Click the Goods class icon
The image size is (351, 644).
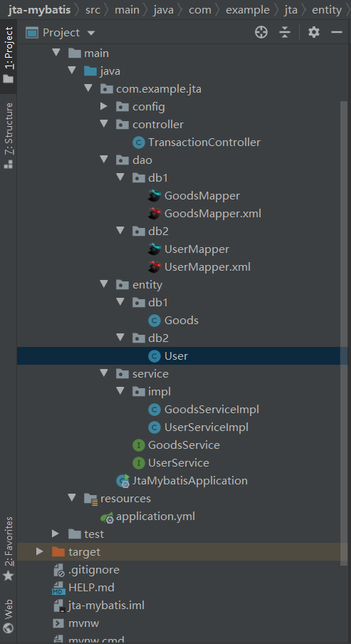pyautogui.click(x=154, y=321)
